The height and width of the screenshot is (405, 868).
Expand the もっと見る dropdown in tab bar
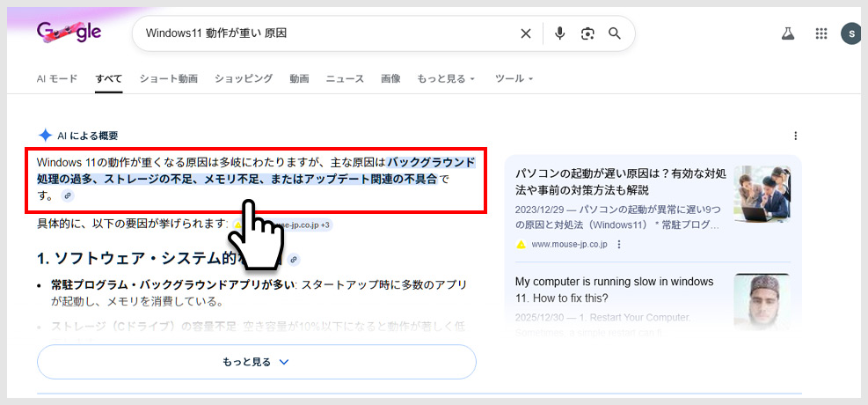pyautogui.click(x=446, y=78)
